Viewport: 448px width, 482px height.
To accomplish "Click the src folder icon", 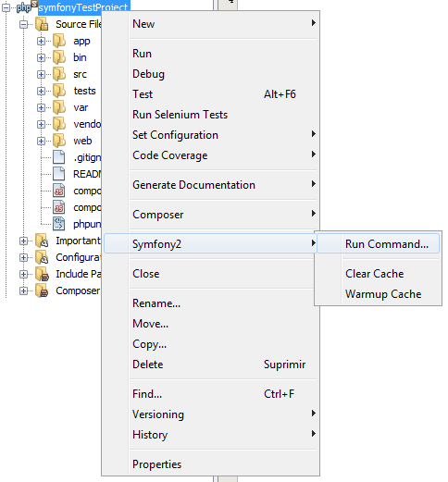I will pyautogui.click(x=59, y=74).
